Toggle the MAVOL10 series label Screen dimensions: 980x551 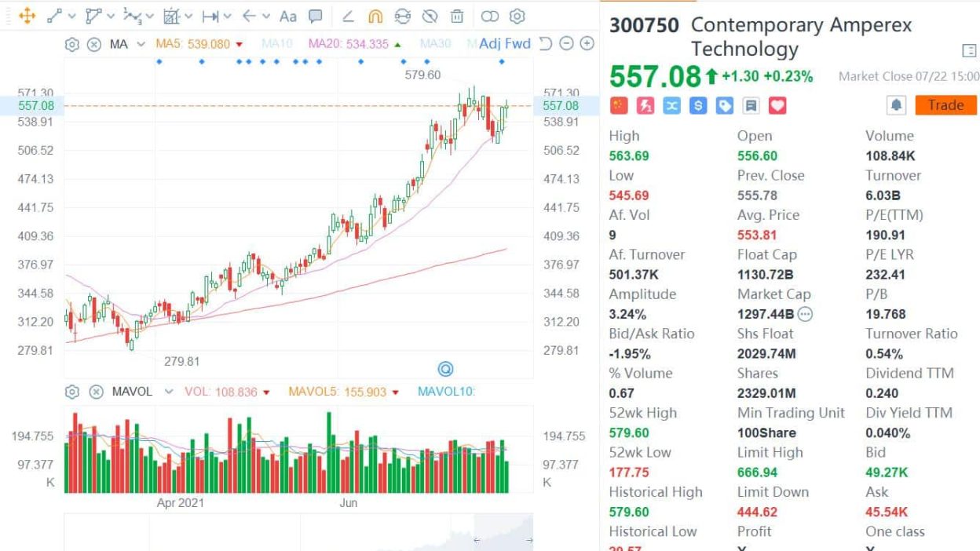[446, 392]
